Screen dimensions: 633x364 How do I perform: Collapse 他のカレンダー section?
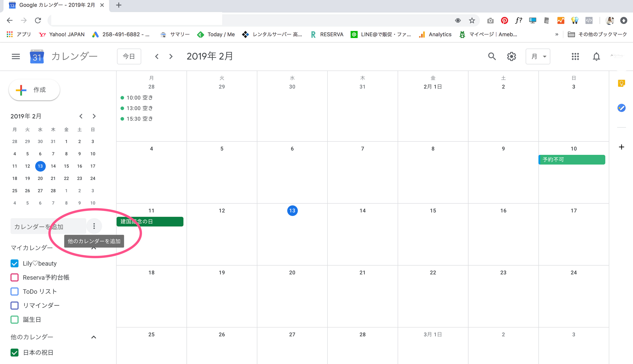click(94, 337)
